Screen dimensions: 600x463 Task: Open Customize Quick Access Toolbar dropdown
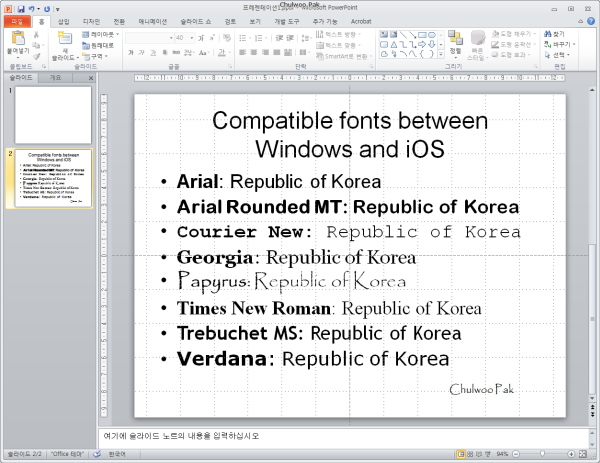[x=57, y=9]
